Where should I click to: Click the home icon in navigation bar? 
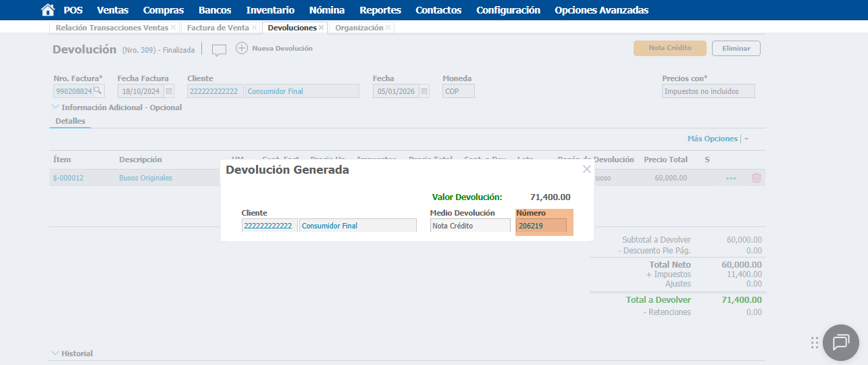pos(47,10)
